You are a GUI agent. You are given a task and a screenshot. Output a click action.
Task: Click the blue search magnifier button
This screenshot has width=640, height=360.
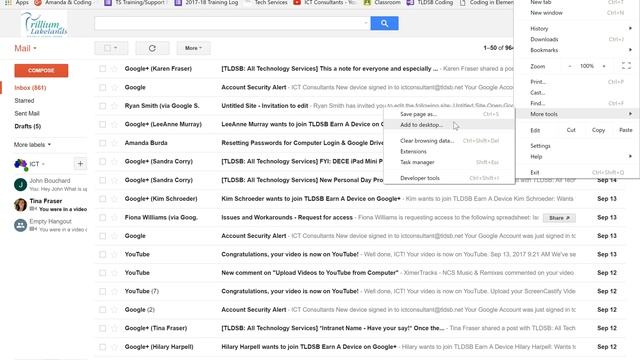(384, 23)
